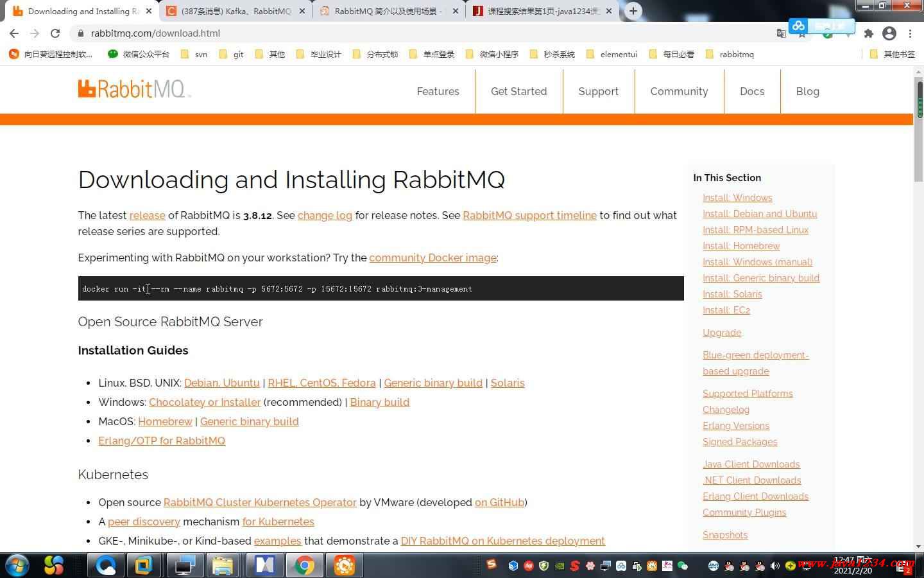Open Java Client Downloads sidebar link
Screen dimensions: 924x578
pyautogui.click(x=751, y=464)
